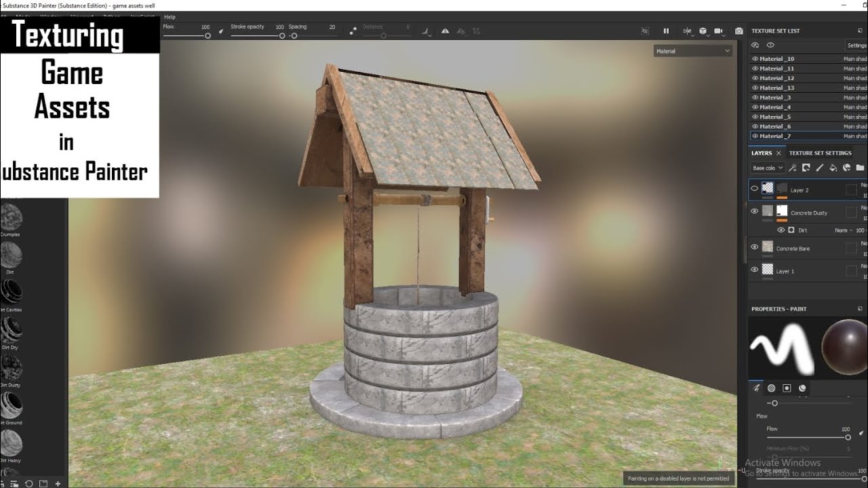868x488 pixels.
Task: Add an effect with the magic wand icon
Action: click(x=792, y=167)
